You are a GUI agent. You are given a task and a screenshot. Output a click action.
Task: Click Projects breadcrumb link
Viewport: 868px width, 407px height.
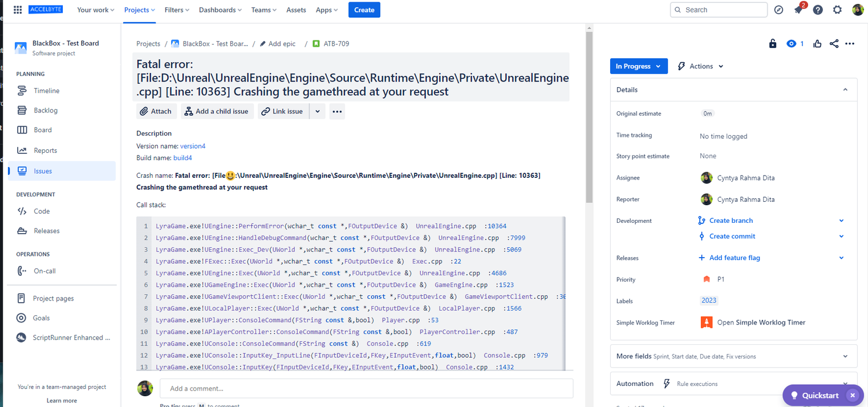click(x=148, y=44)
